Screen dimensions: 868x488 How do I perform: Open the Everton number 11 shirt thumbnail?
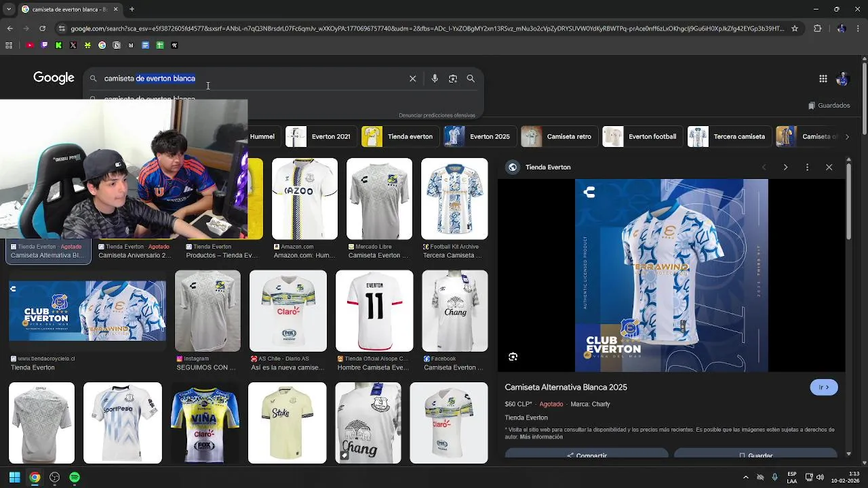[x=374, y=310]
